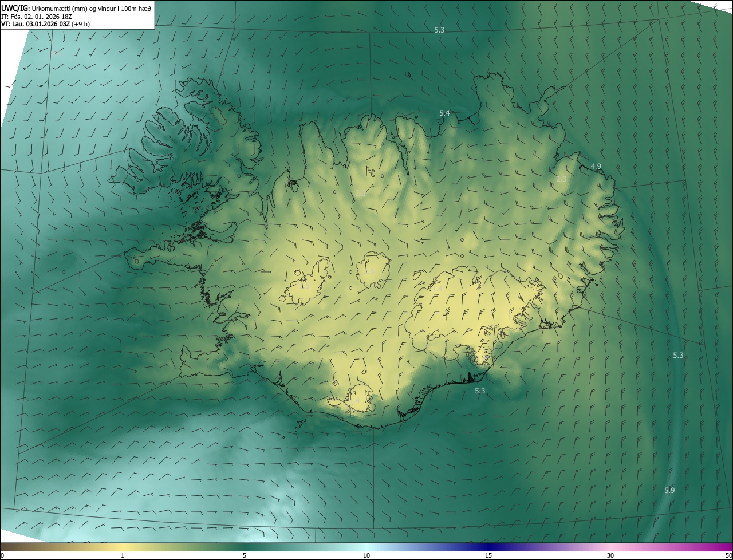The image size is (733, 560).
Task: Click the 10 tick on color scale
Action: [366, 555]
